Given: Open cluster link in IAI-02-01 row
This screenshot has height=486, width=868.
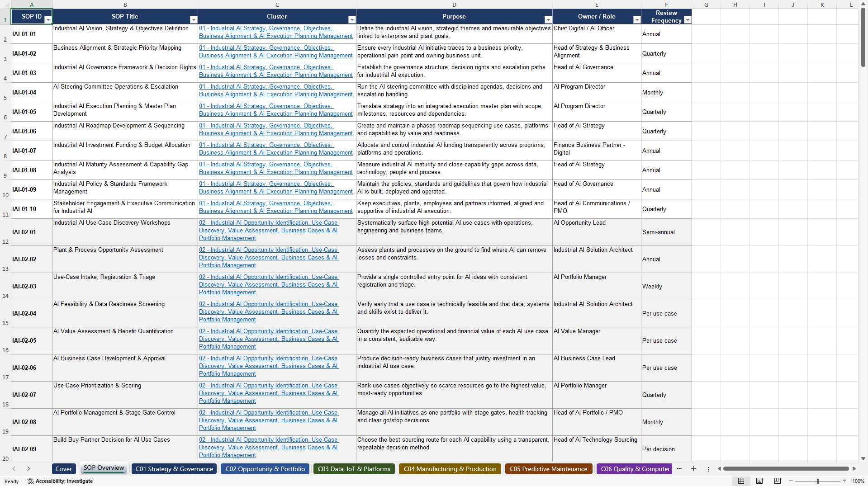Looking at the screenshot, I should point(269,231).
